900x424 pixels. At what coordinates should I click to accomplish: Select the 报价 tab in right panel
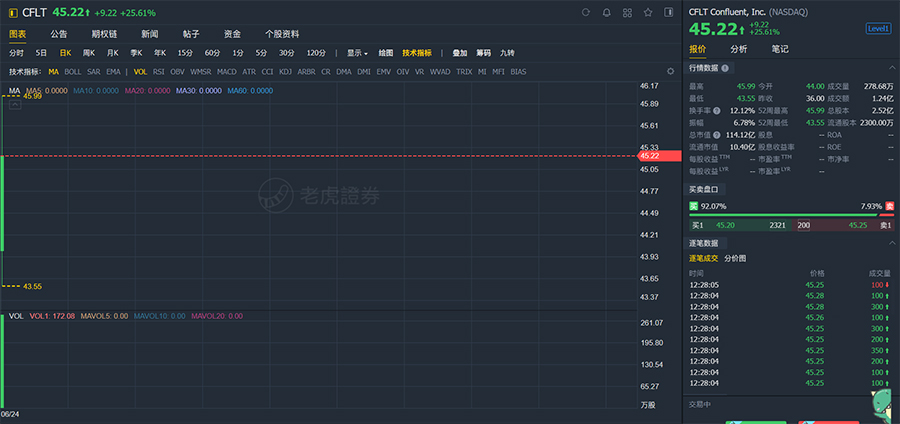click(697, 49)
